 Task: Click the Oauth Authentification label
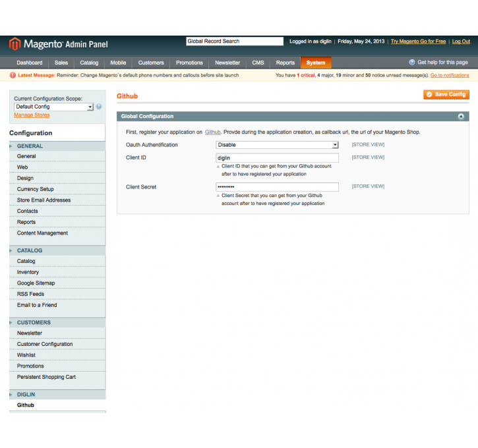[x=152, y=145]
